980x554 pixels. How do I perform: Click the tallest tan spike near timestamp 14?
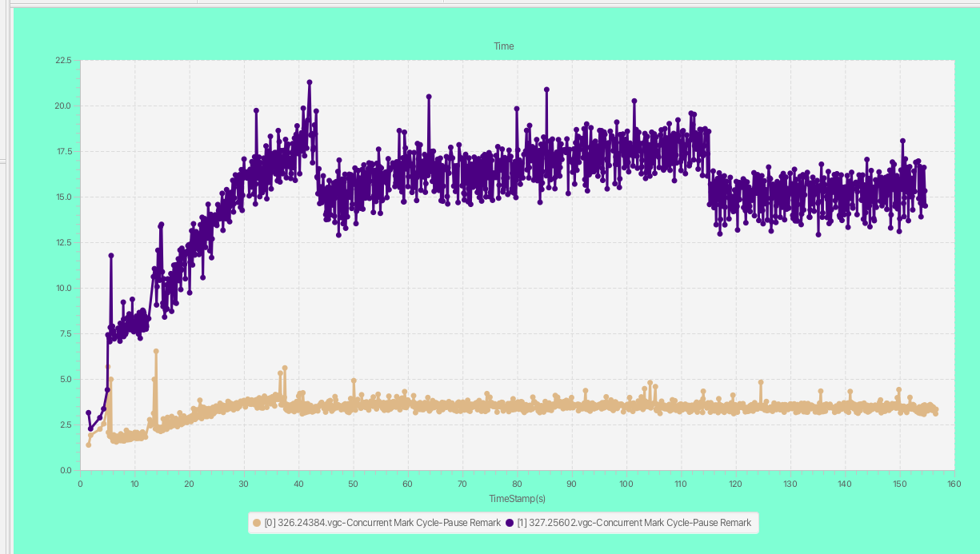coord(156,351)
